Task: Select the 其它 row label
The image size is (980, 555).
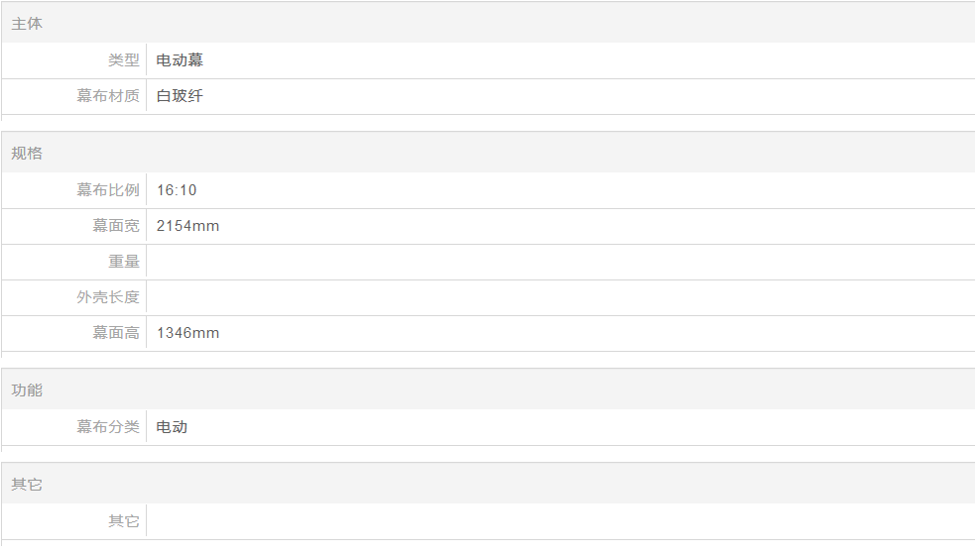Action: click(124, 520)
